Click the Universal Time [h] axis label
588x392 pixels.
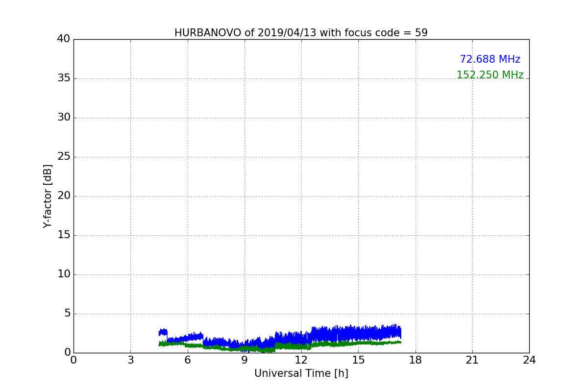(301, 373)
